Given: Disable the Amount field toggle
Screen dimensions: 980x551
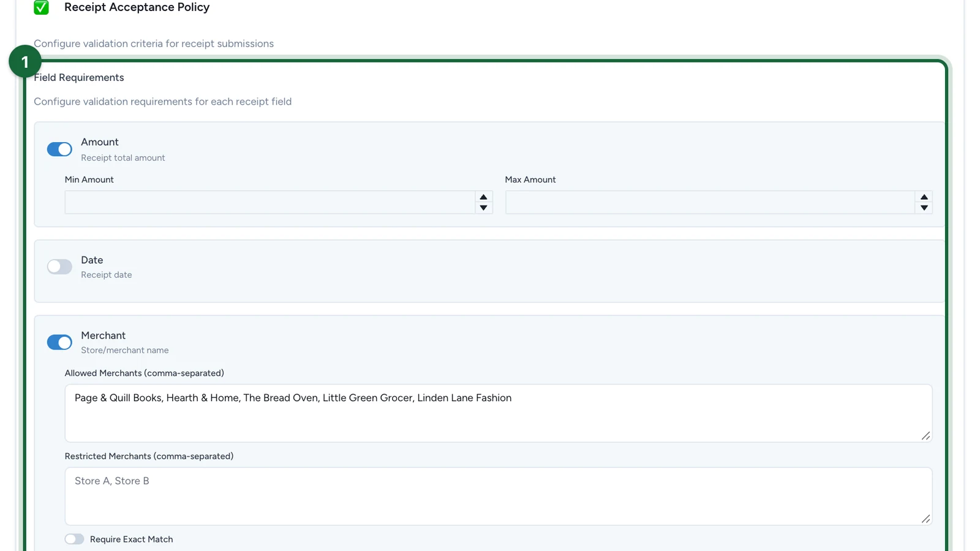Looking at the screenshot, I should (x=59, y=149).
